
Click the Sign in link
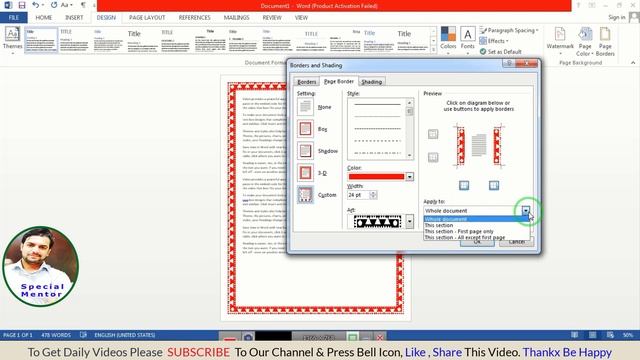[616, 17]
